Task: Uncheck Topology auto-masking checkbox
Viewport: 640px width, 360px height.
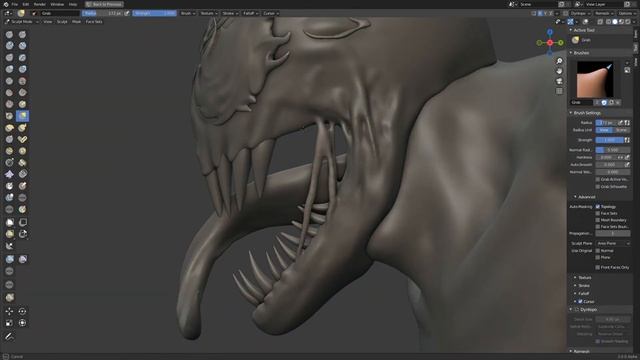Action: pyautogui.click(x=598, y=207)
